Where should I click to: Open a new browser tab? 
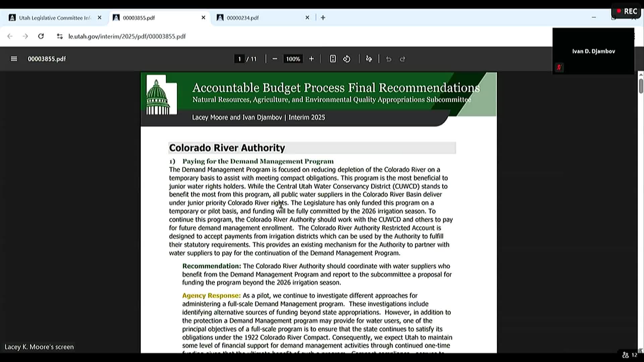(x=323, y=18)
